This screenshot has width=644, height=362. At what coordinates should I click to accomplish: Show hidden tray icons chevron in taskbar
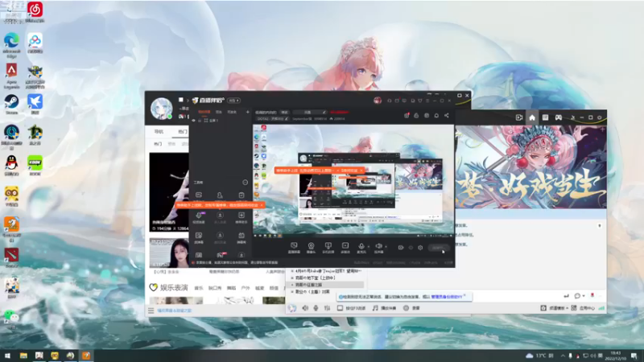coord(563,356)
